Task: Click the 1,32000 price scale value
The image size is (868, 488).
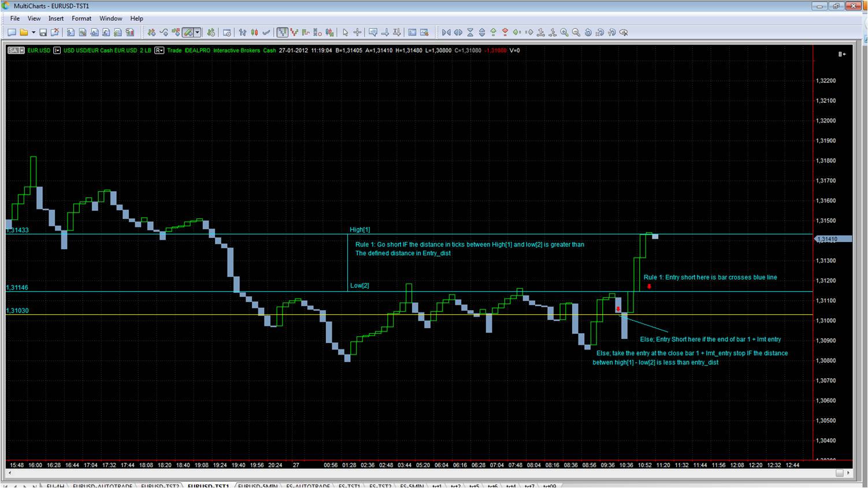Action: click(x=825, y=121)
